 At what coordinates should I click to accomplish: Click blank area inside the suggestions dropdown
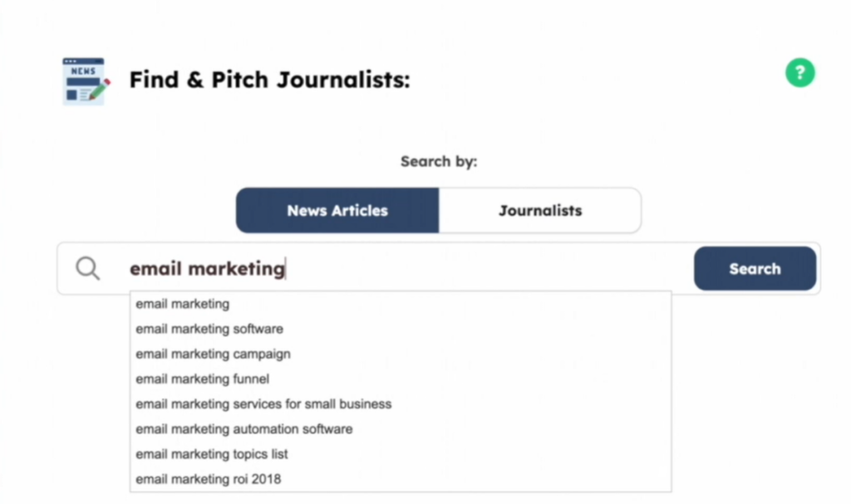click(x=532, y=390)
